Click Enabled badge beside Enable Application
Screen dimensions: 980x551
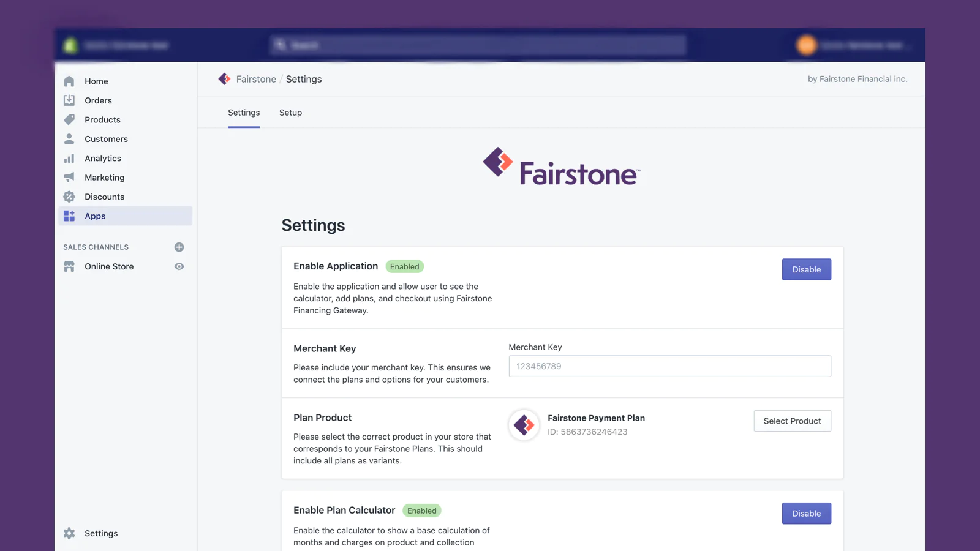click(405, 266)
